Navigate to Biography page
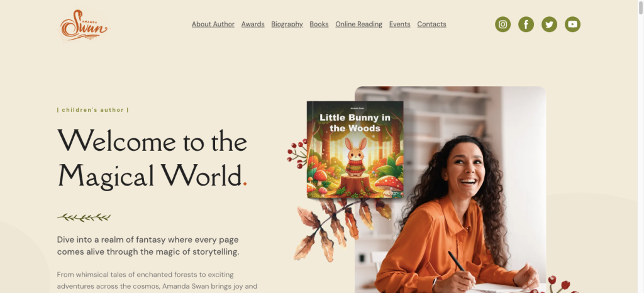 (x=287, y=25)
